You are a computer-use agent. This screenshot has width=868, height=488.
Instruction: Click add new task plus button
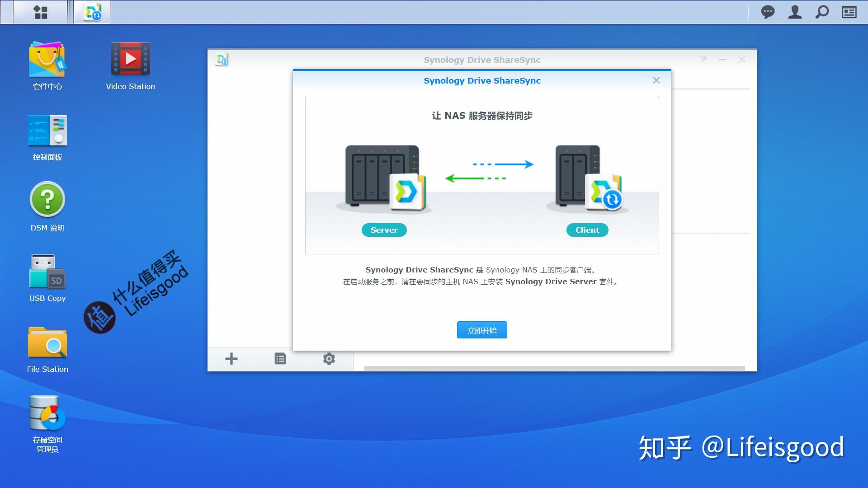click(x=232, y=358)
